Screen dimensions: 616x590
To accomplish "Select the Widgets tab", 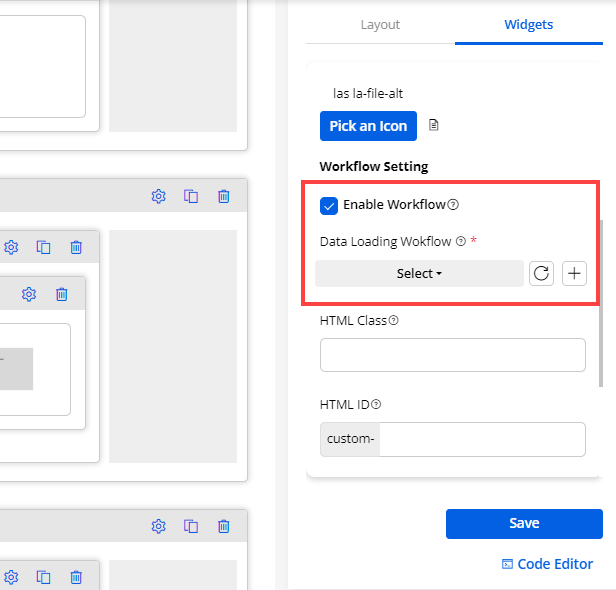I will pos(528,25).
